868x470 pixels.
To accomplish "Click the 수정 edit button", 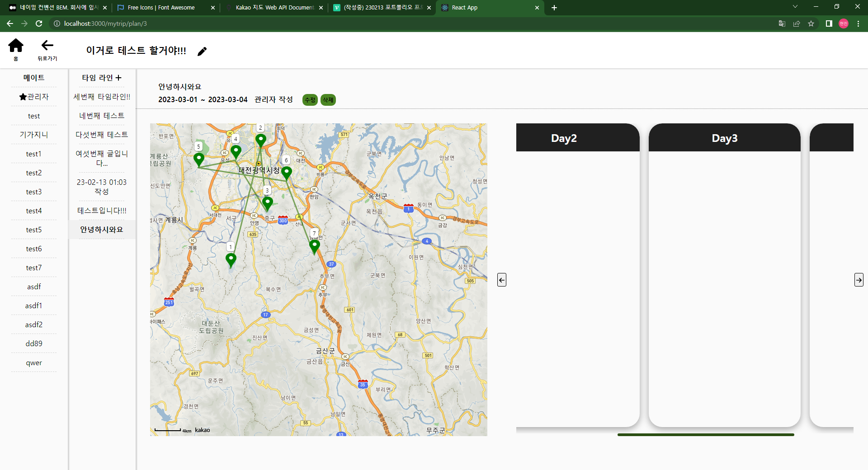I will click(x=310, y=100).
